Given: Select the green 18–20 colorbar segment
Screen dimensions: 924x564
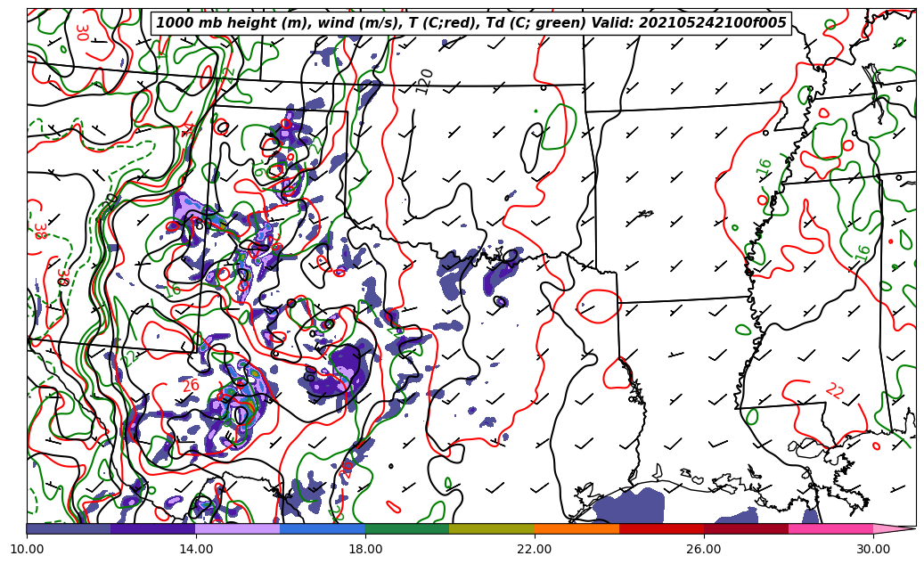Looking at the screenshot, I should click(x=406, y=528).
